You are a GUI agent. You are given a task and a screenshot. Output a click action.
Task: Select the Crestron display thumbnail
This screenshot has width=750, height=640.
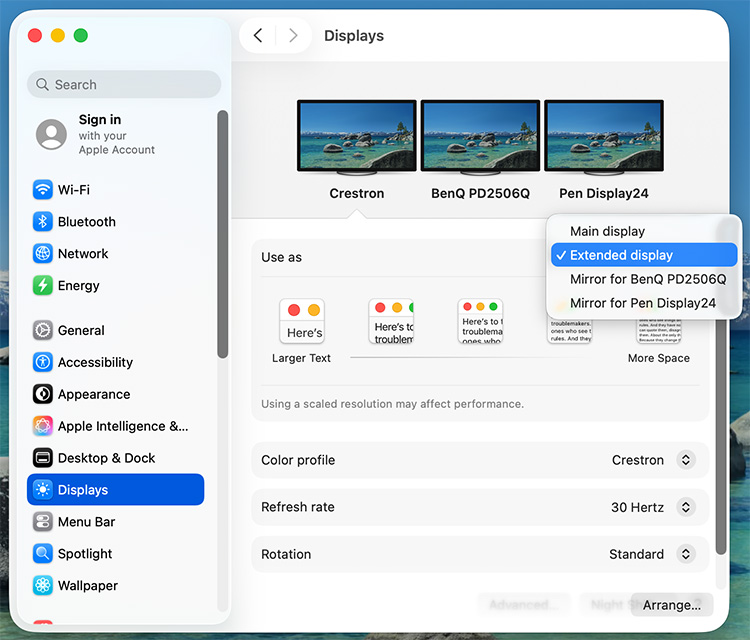pyautogui.click(x=357, y=136)
